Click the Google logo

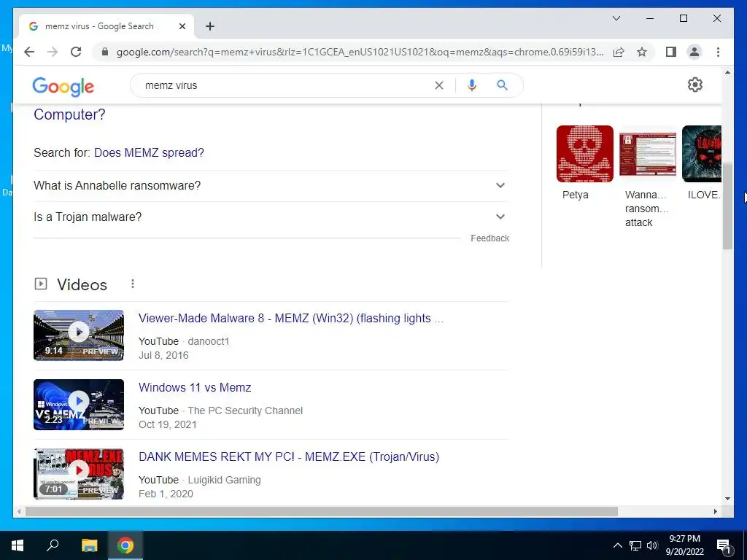click(x=63, y=87)
